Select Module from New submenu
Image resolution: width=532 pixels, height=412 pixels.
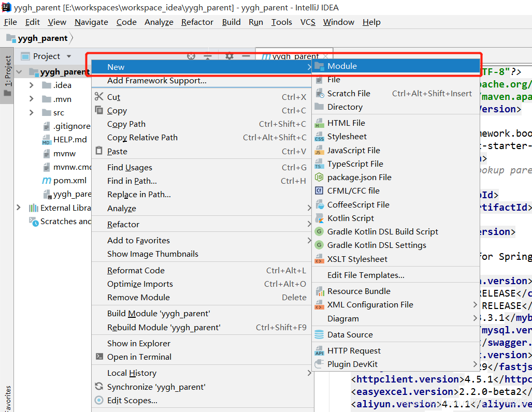click(x=396, y=66)
